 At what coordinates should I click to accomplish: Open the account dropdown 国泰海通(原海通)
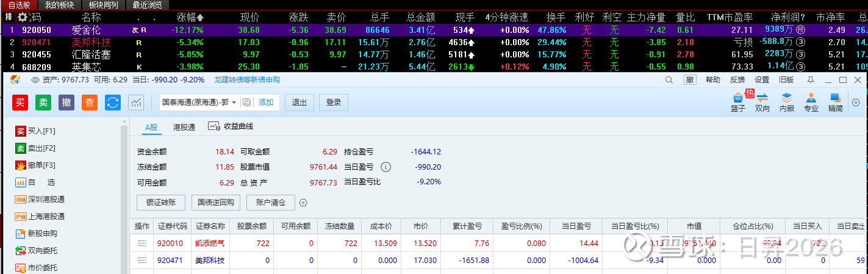(x=199, y=103)
